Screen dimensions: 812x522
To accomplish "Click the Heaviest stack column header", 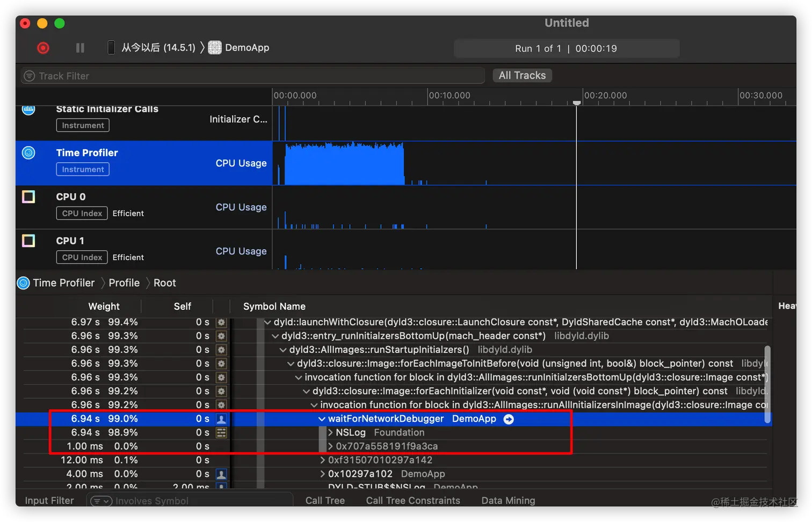I will [787, 306].
